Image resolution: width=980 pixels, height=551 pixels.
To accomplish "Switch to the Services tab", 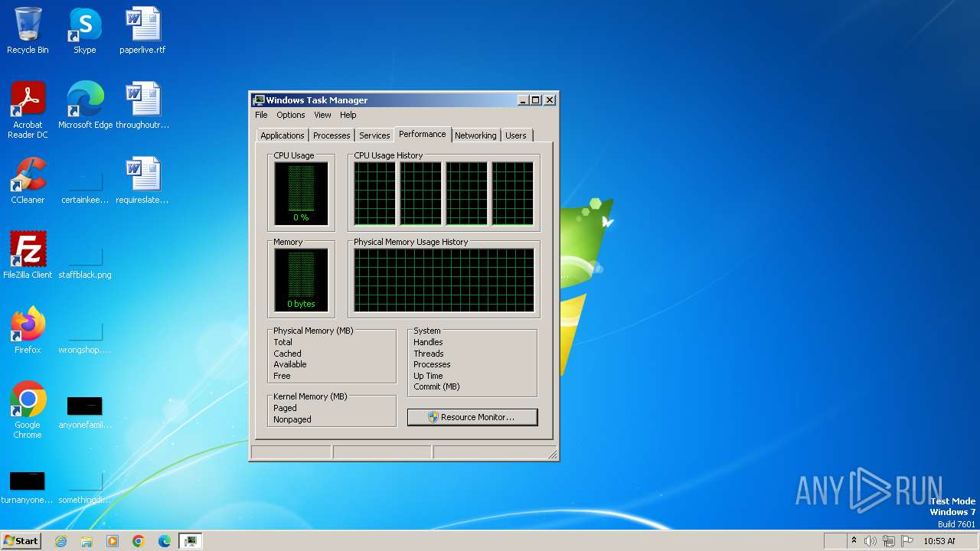I will click(374, 135).
